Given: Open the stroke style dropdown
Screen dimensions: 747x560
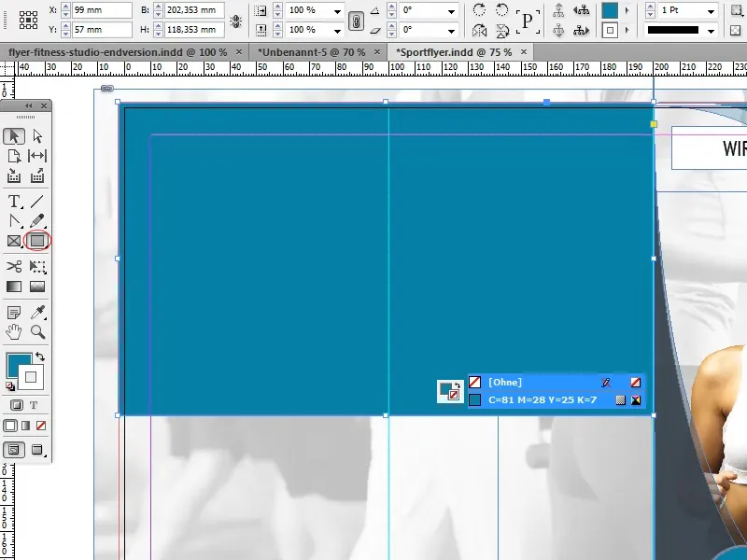Looking at the screenshot, I should 711,31.
